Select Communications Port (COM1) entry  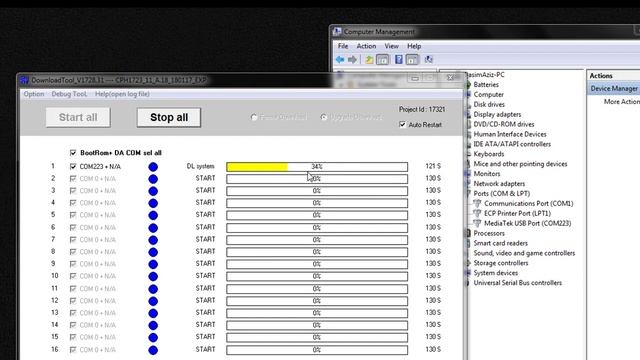tap(529, 203)
